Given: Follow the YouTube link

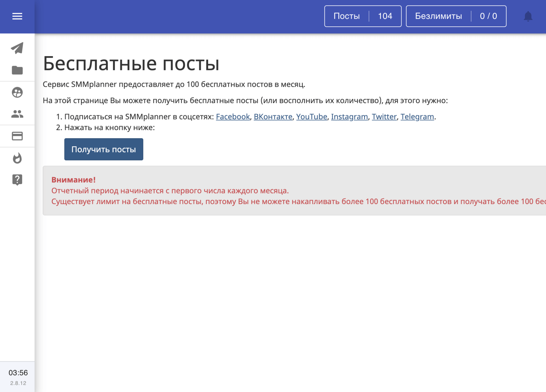Looking at the screenshot, I should 311,117.
